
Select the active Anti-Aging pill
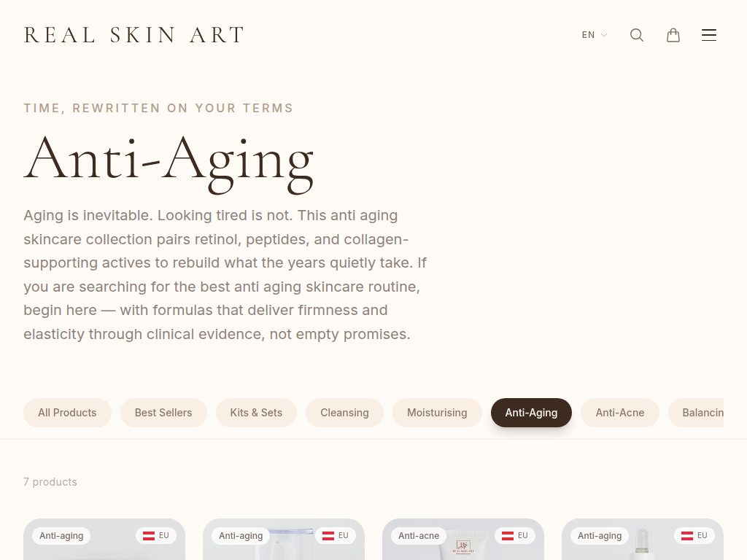pos(531,413)
